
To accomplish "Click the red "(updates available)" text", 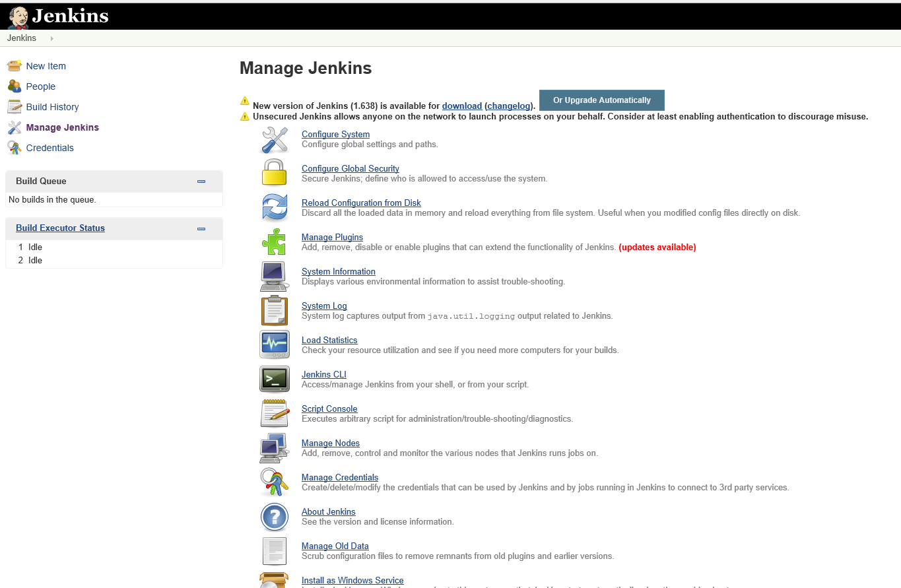I will pos(657,247).
